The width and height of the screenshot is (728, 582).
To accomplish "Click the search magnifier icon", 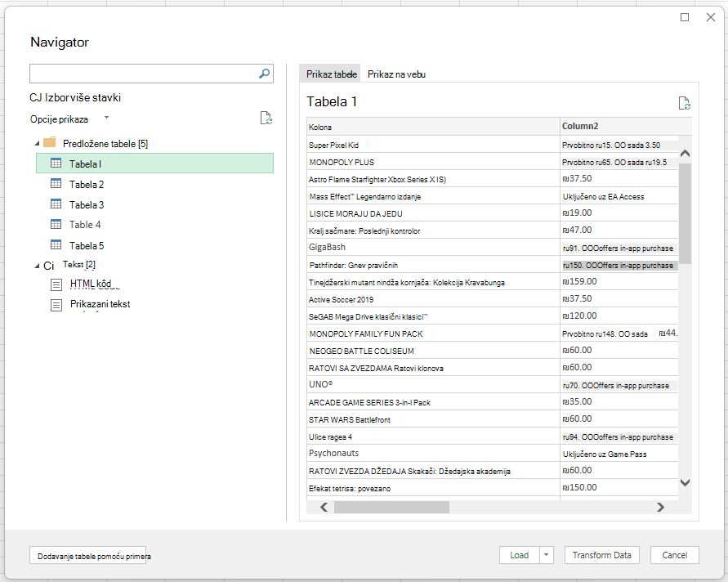I will click(x=264, y=74).
